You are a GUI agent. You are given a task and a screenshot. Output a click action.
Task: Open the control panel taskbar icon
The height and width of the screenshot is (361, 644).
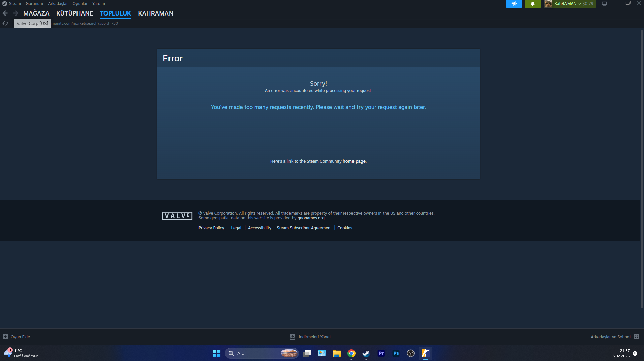pyautogui.click(x=322, y=353)
